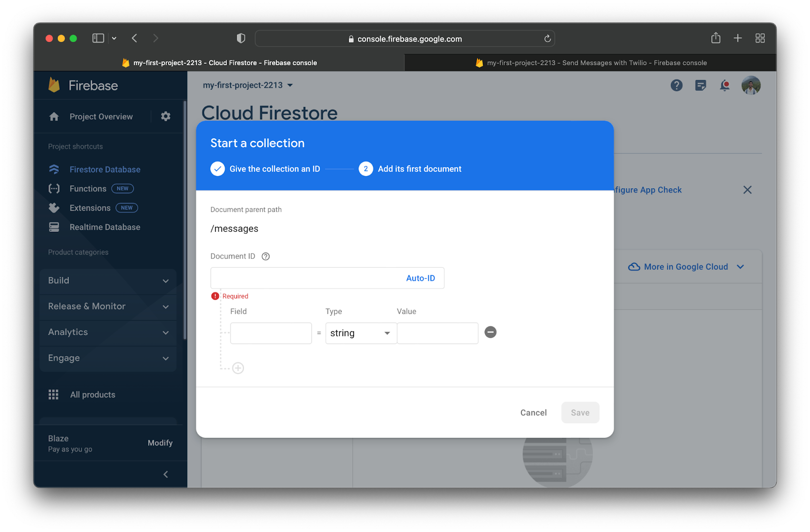The image size is (810, 532).
Task: Open Project Overview home icon
Action: point(54,117)
